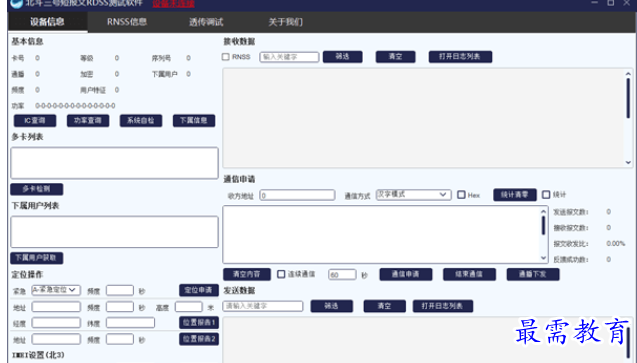Click the 多卡列表 list box

115,163
